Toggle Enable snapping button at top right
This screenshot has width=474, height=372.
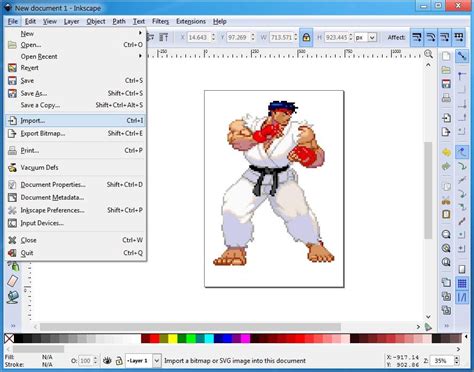[462, 56]
